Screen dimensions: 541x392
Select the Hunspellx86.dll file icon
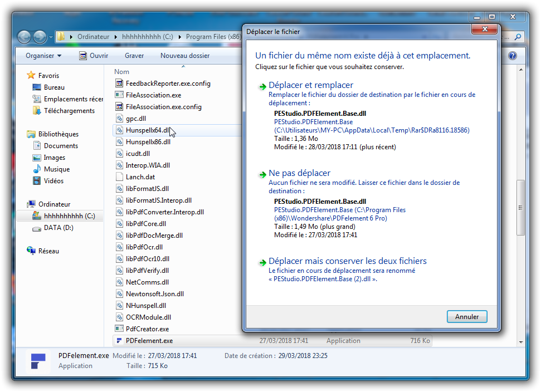tap(119, 141)
